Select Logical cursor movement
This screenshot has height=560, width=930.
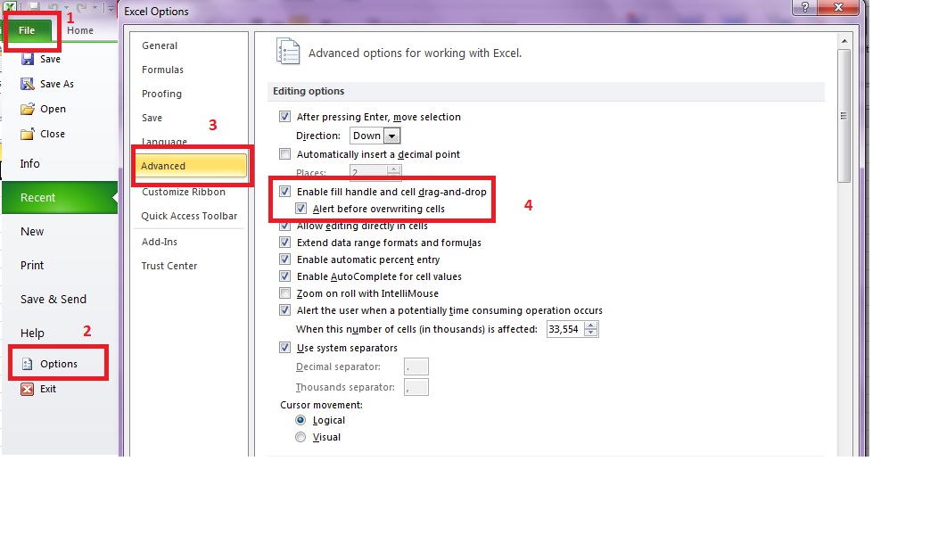300,420
